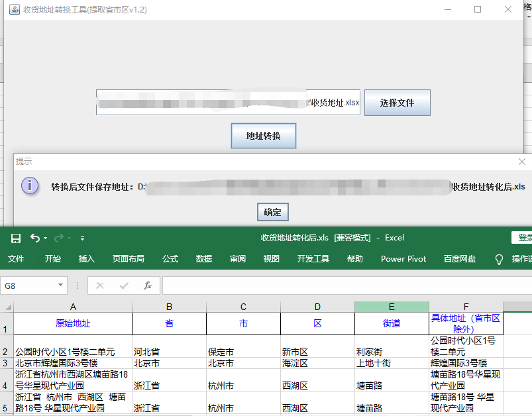Select column E header
Viewport: 532px width, 416px height.
pos(392,307)
